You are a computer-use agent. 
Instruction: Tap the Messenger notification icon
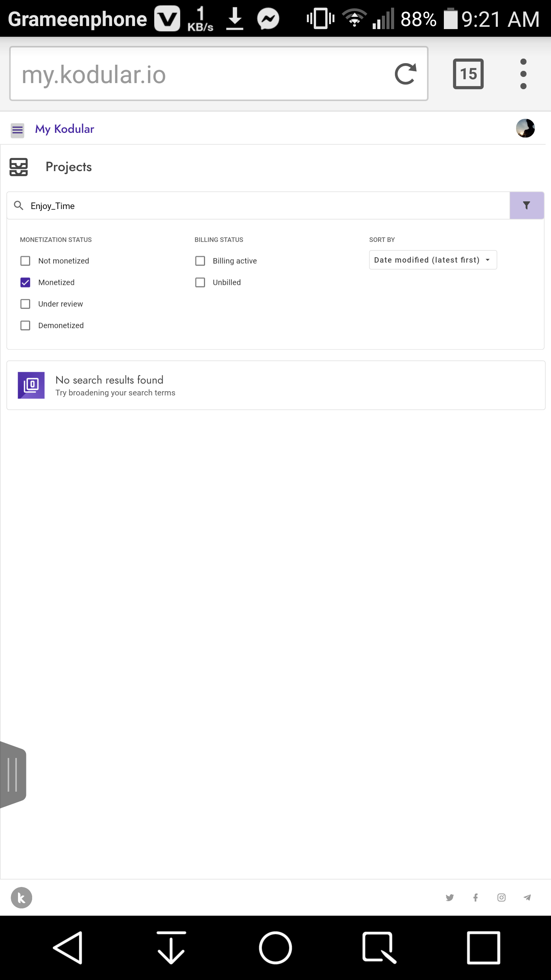coord(268,19)
